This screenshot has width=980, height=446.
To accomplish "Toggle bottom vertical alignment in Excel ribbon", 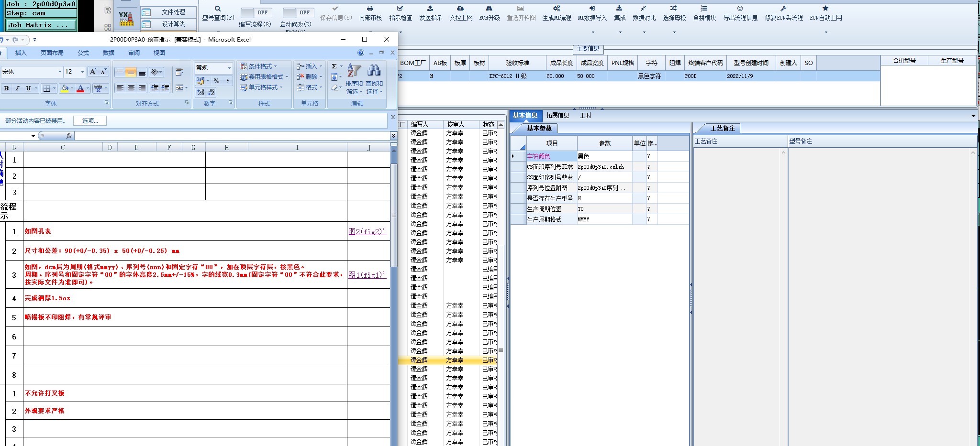I will [x=142, y=72].
